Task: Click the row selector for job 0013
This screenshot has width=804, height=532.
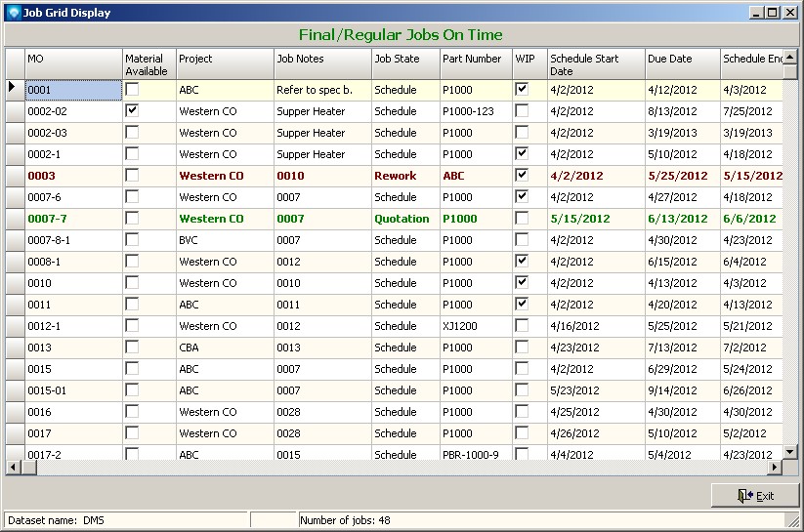Action: (x=14, y=348)
